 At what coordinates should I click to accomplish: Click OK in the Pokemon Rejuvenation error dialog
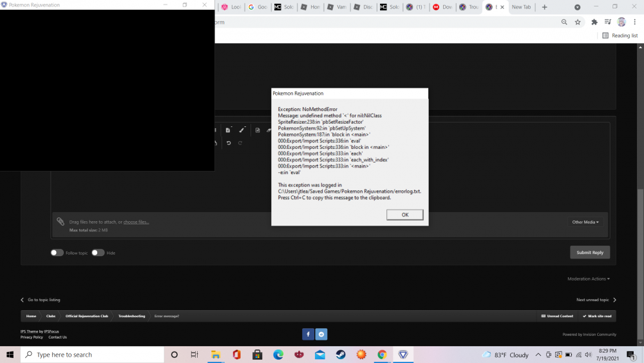pos(404,215)
